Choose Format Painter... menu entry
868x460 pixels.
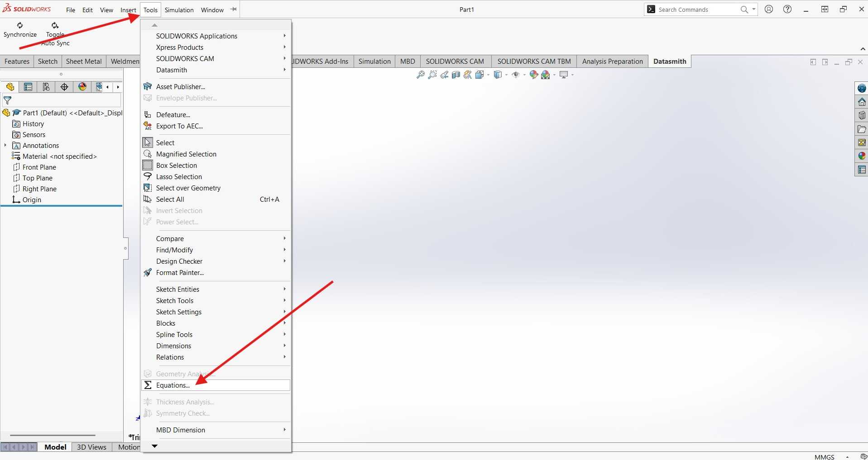coord(216,272)
